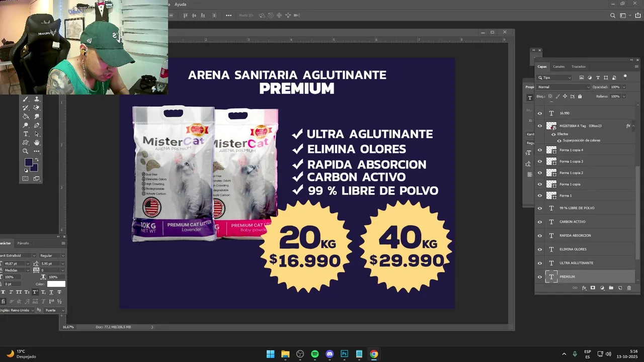
Task: Switch to the Párrafo tab
Action: (x=23, y=243)
